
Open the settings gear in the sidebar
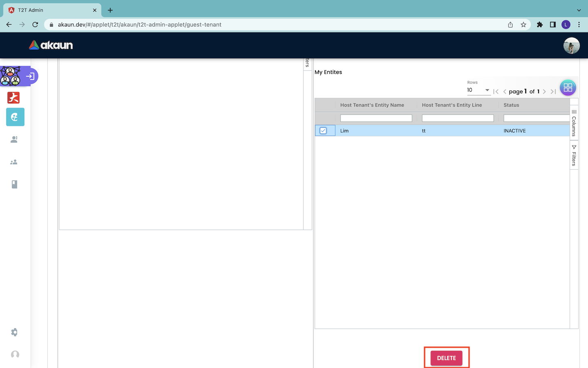pos(14,332)
